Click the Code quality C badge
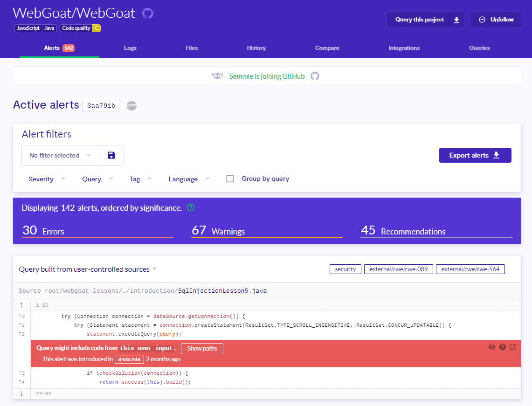This screenshot has width=532, height=406. point(80,28)
